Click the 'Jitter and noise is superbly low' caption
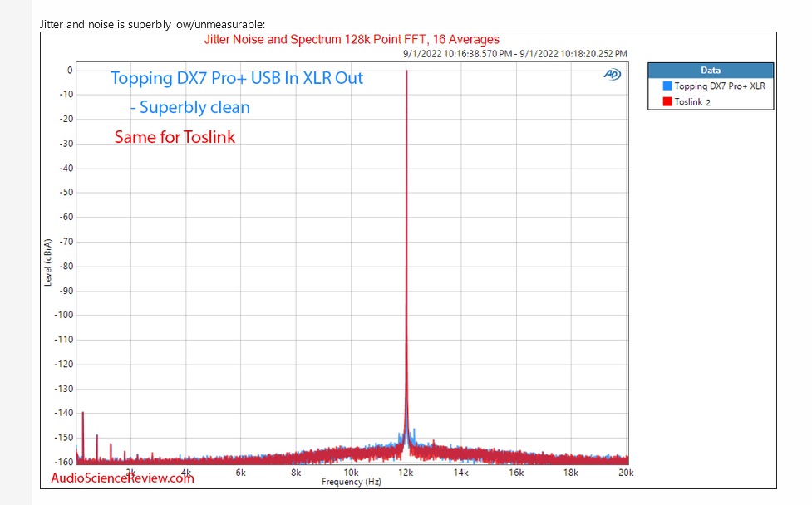 coord(152,24)
